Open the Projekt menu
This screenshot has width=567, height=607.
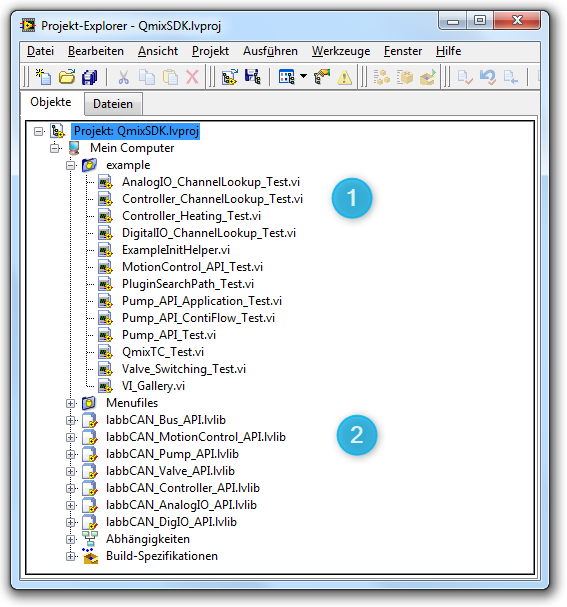(x=210, y=51)
